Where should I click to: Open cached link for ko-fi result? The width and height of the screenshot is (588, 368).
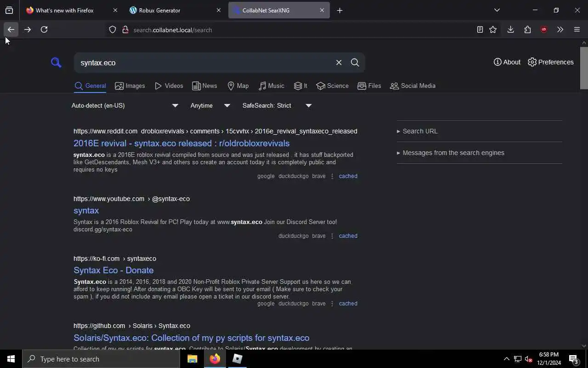[348, 304]
